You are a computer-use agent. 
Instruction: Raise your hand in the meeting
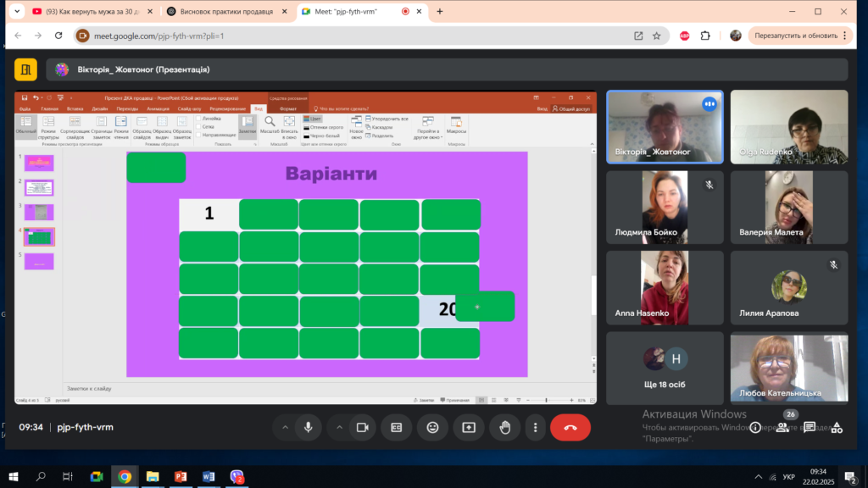coord(505,428)
